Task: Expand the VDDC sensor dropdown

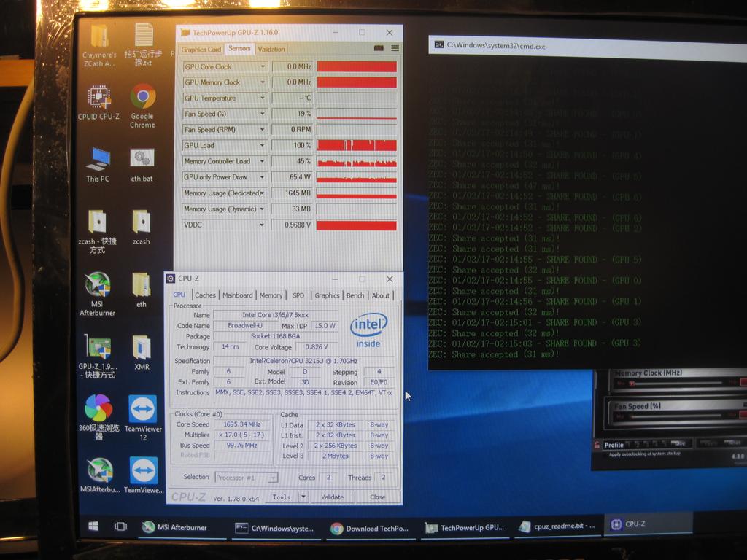Action: [262, 225]
